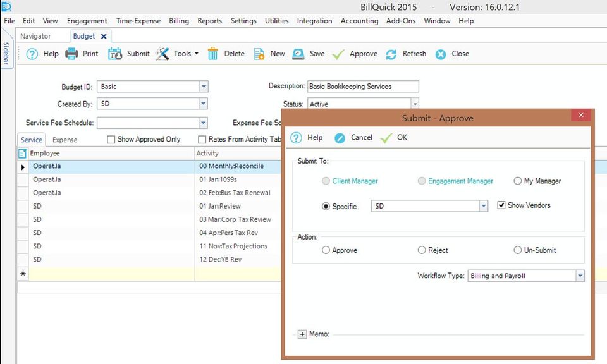This screenshot has width=607, height=364.
Task: Select the Un-Submit radio button
Action: point(518,250)
